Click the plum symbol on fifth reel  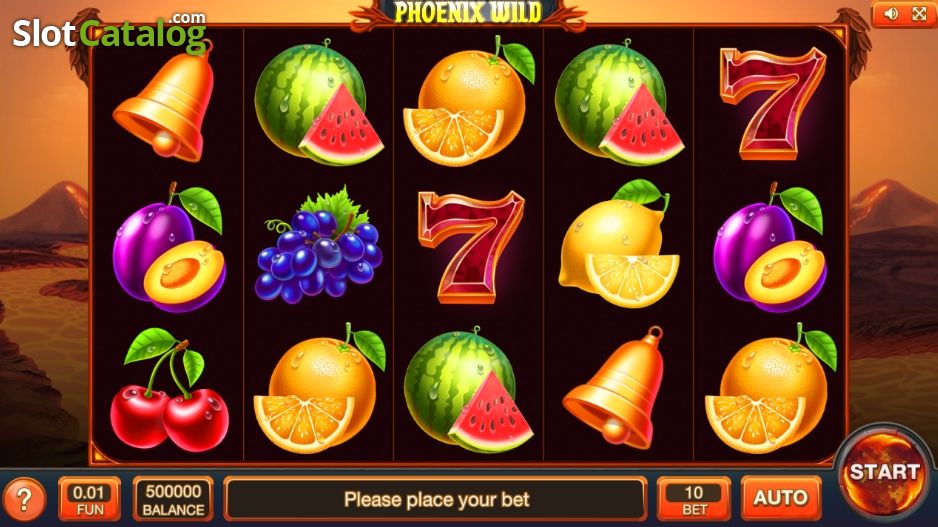(x=770, y=246)
